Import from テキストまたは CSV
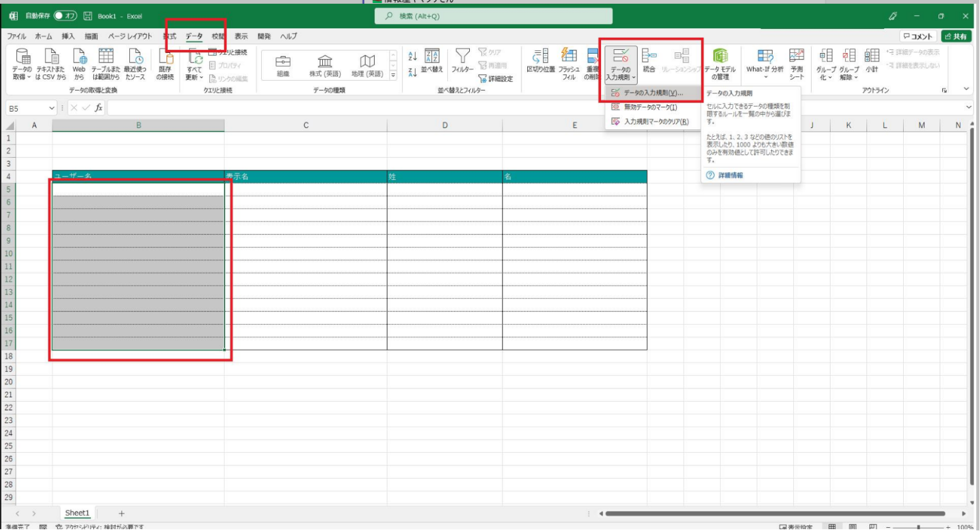 50,64
